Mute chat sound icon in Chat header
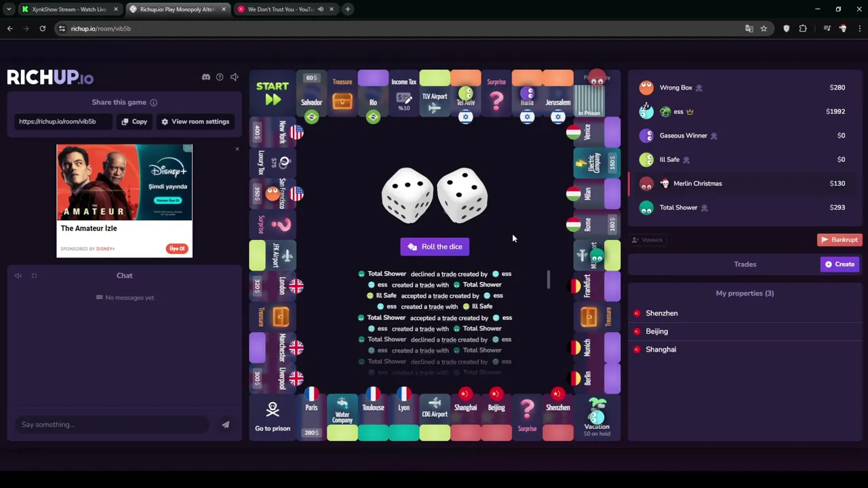Image resolution: width=868 pixels, height=488 pixels. (x=18, y=276)
